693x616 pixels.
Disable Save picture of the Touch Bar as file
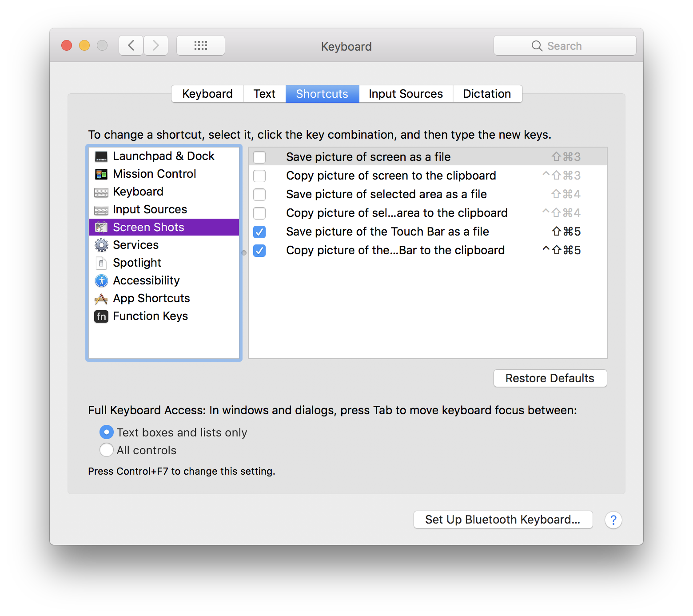[259, 232]
